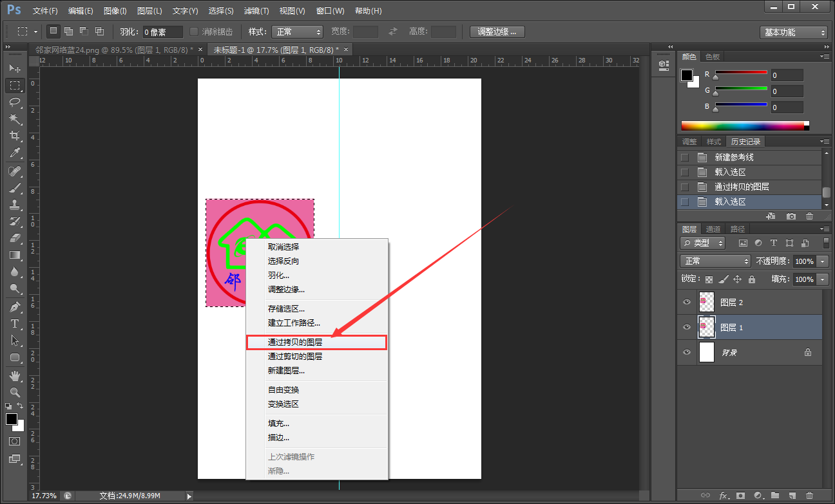This screenshot has height=504, width=835.
Task: Select 通过拷贝的图层 history state
Action: point(751,187)
